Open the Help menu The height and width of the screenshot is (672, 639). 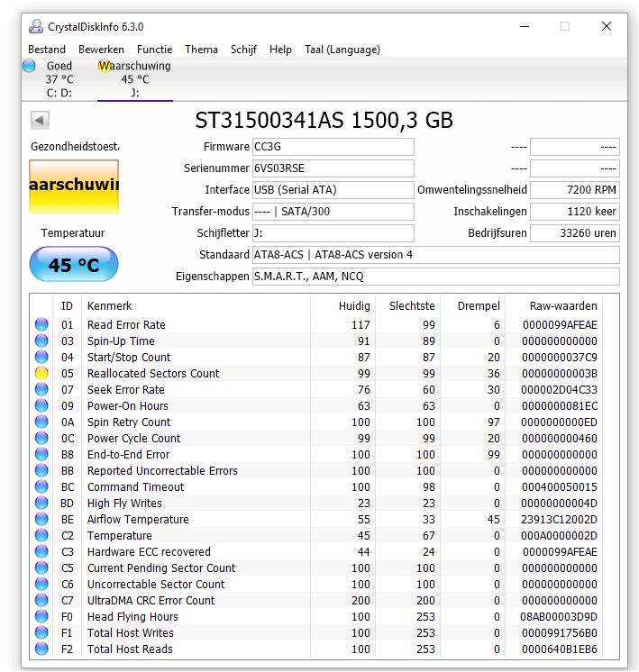click(x=280, y=50)
